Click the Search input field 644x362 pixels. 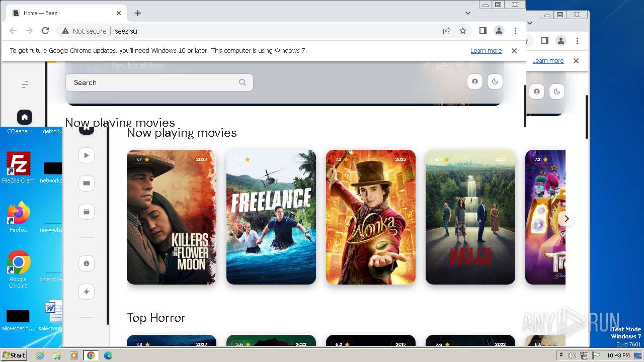click(x=159, y=82)
